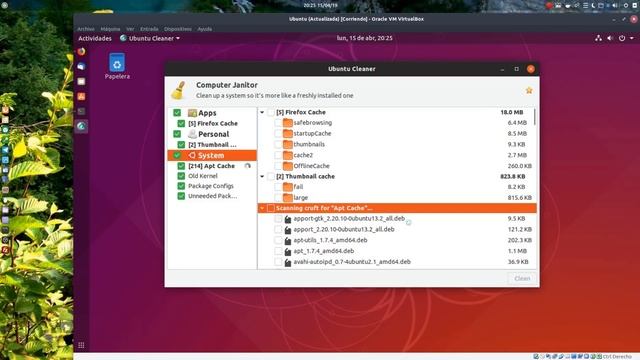
Task: Click the large folder icon
Action: tap(288, 198)
